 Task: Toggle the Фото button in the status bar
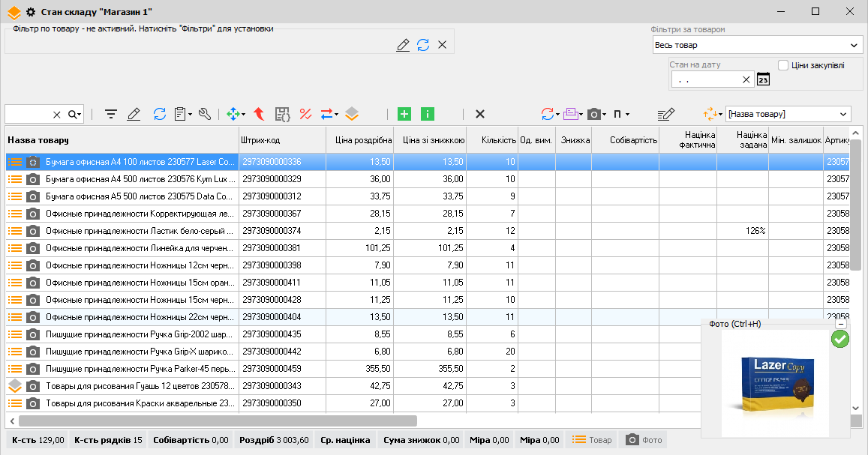pyautogui.click(x=644, y=440)
